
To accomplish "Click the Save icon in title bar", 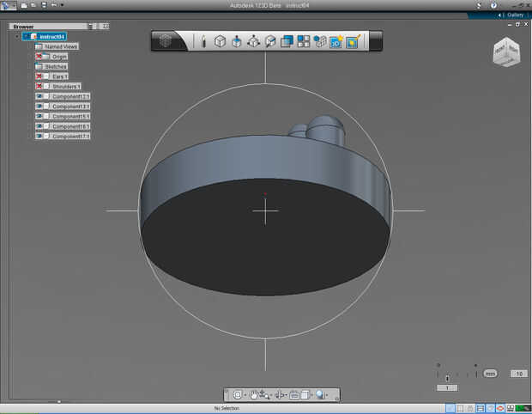I will click(43, 5).
